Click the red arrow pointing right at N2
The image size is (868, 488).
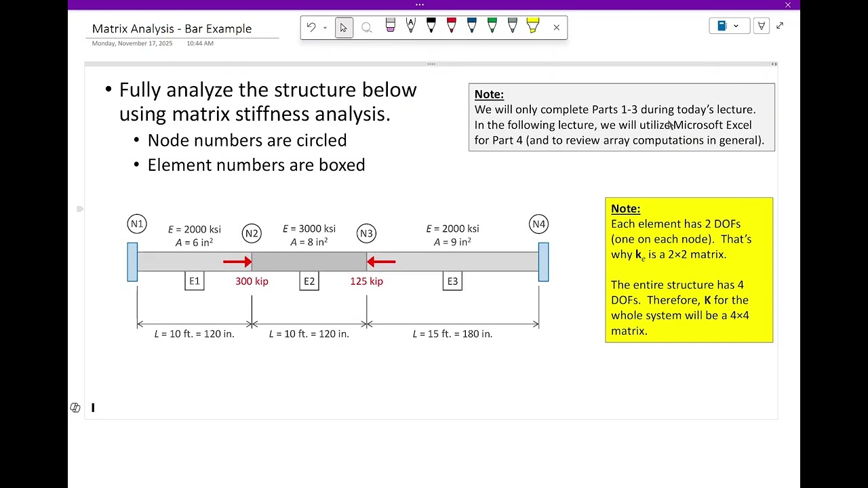point(237,262)
